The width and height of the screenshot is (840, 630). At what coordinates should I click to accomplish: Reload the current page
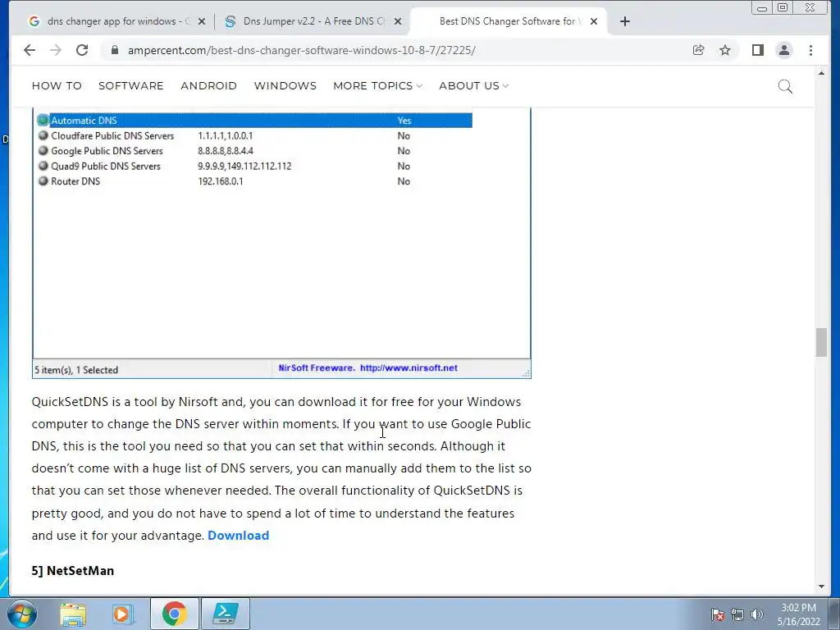point(82,50)
